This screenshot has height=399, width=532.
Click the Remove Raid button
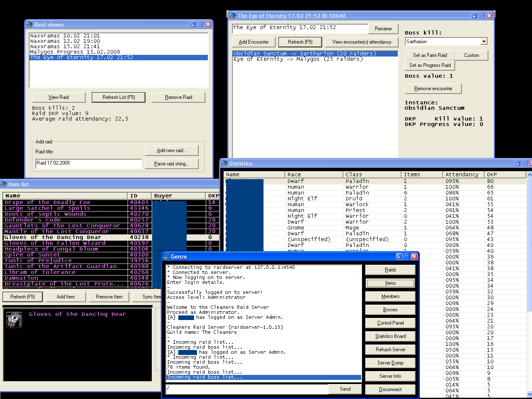tap(178, 97)
